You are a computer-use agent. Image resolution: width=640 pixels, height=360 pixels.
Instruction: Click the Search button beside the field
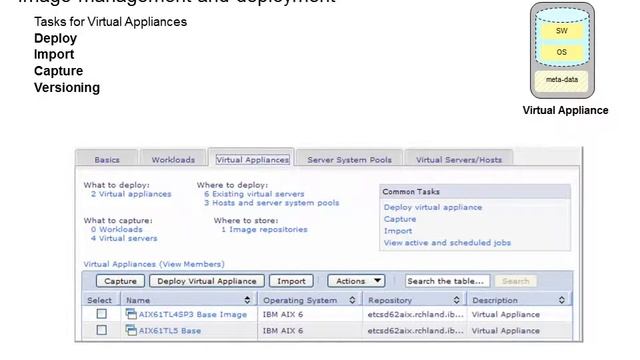(516, 281)
